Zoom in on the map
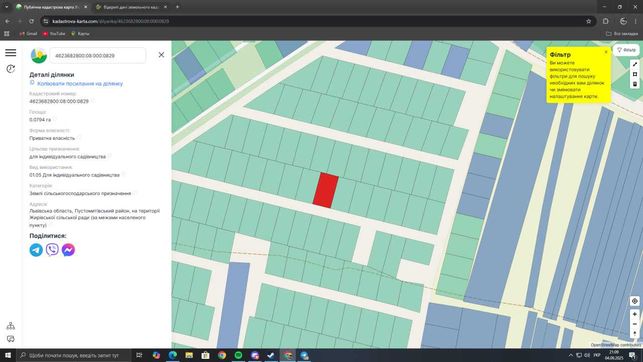The width and height of the screenshot is (643, 362). pyautogui.click(x=634, y=314)
